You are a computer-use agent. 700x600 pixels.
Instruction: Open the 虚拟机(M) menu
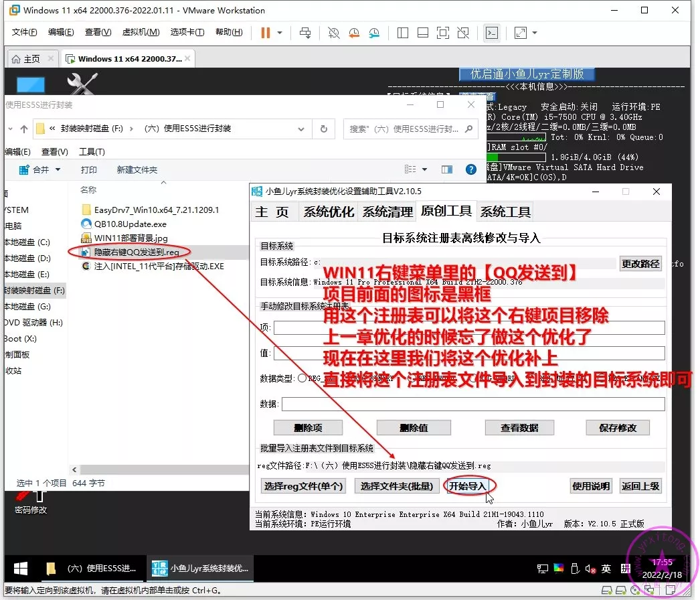pos(141,32)
